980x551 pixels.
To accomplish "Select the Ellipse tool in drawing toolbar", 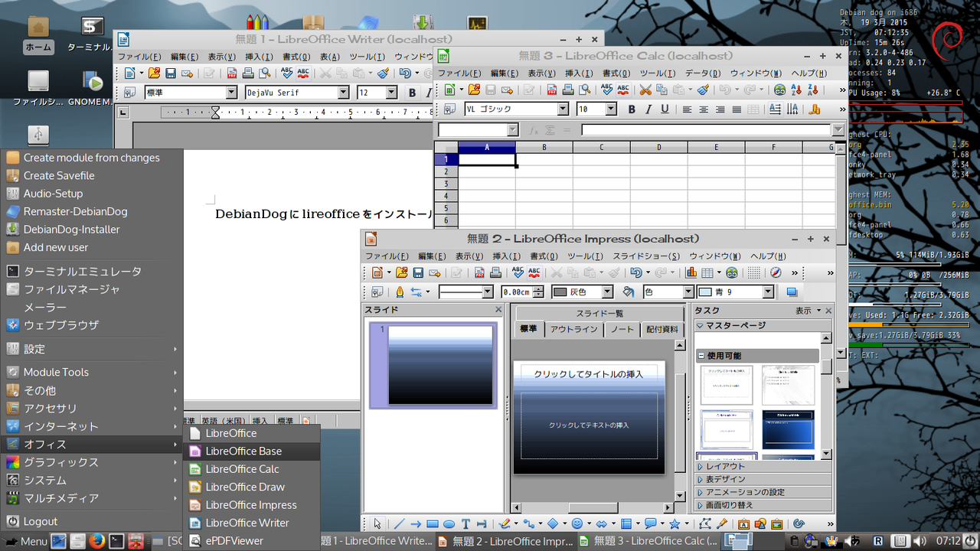I will (449, 524).
